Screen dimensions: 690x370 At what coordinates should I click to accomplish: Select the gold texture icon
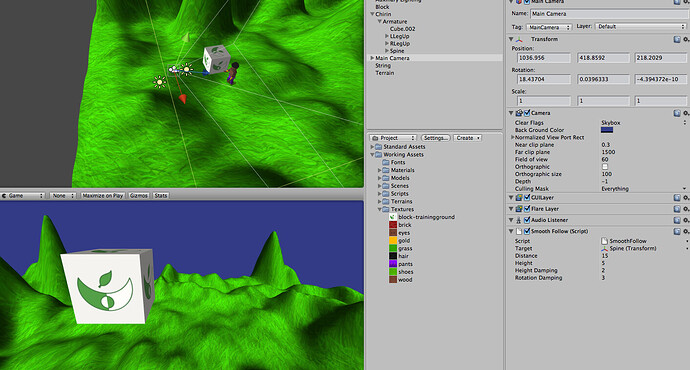pos(393,241)
